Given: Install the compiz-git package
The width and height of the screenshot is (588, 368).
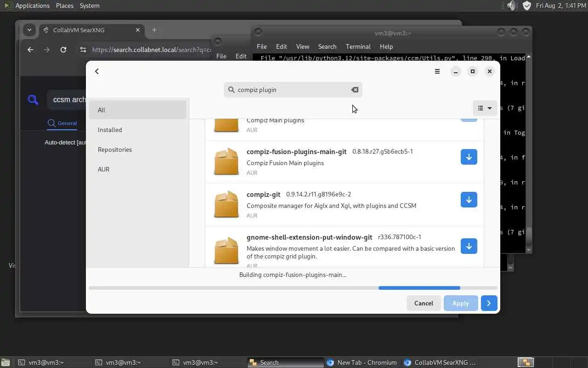Looking at the screenshot, I should pos(469,200).
